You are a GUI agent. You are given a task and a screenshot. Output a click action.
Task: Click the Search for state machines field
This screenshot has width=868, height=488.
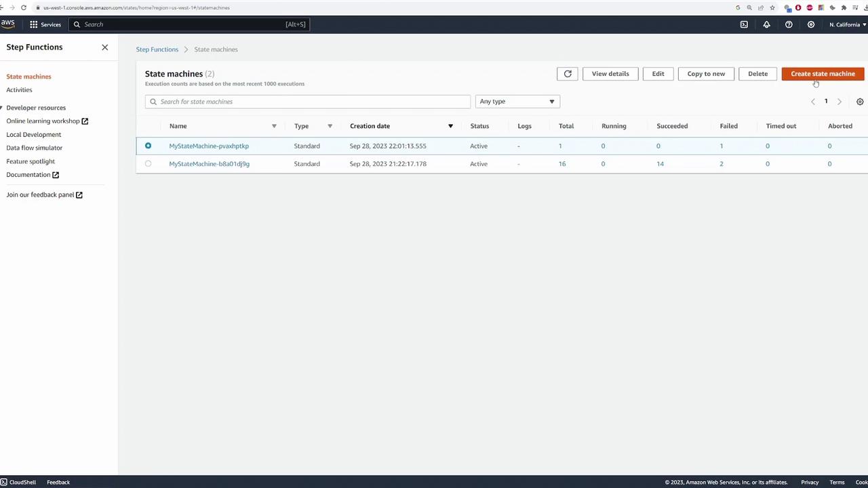(x=307, y=102)
